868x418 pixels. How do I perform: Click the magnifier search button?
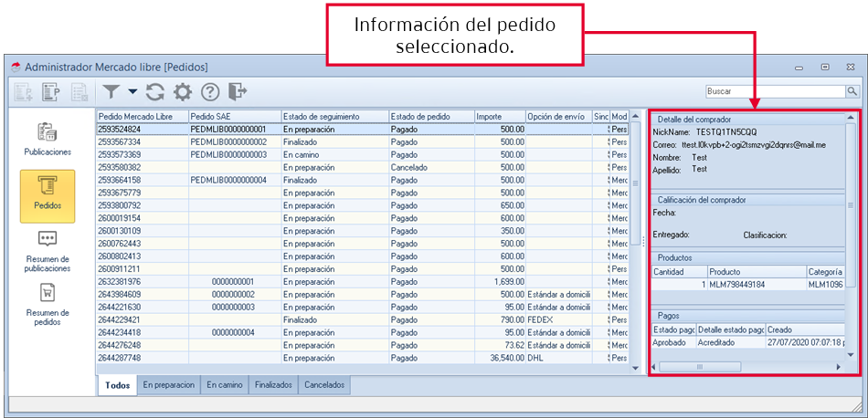tap(852, 91)
